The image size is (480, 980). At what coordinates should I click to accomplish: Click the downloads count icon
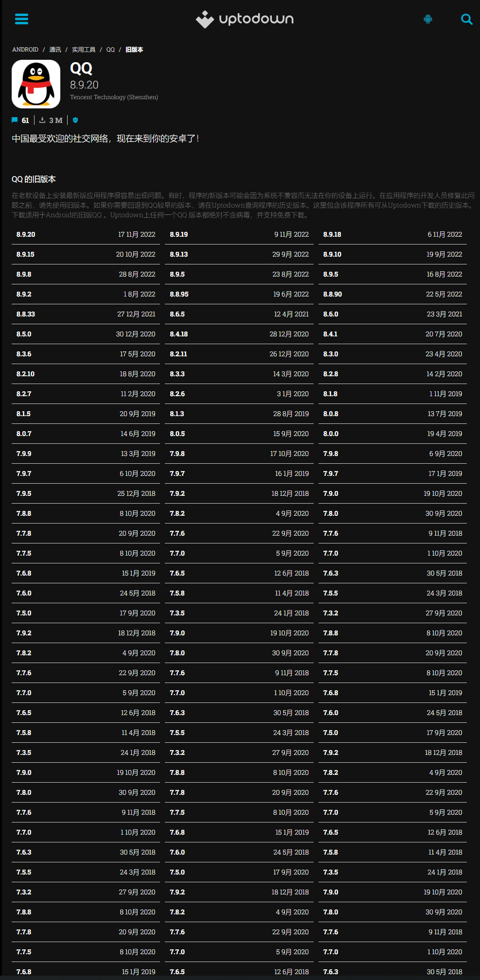(42, 120)
